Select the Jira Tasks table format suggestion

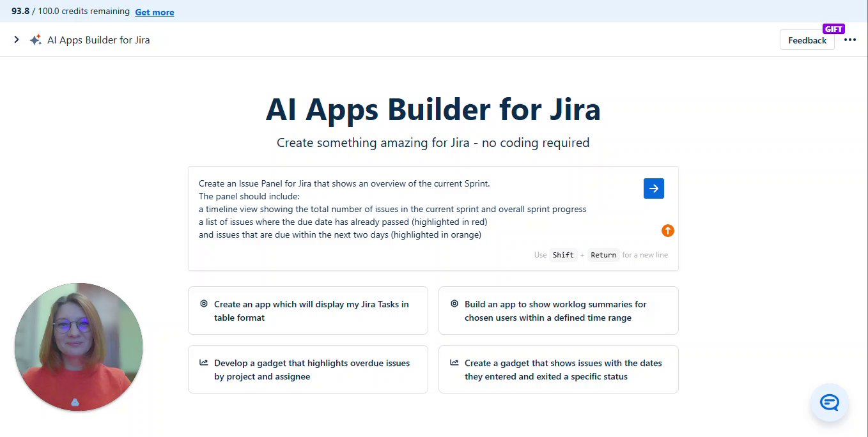point(307,310)
